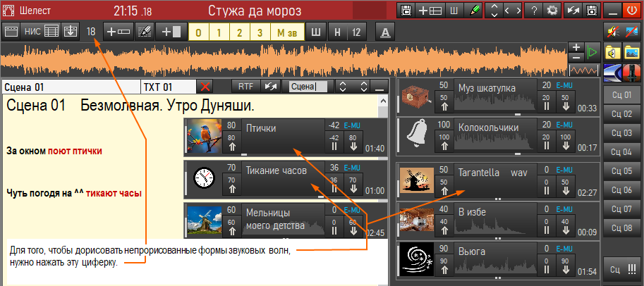Collapse text panel with underscore button

pyautogui.click(x=379, y=87)
